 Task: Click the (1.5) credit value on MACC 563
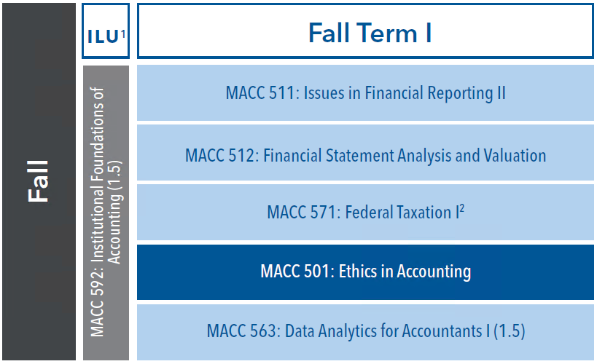click(509, 331)
